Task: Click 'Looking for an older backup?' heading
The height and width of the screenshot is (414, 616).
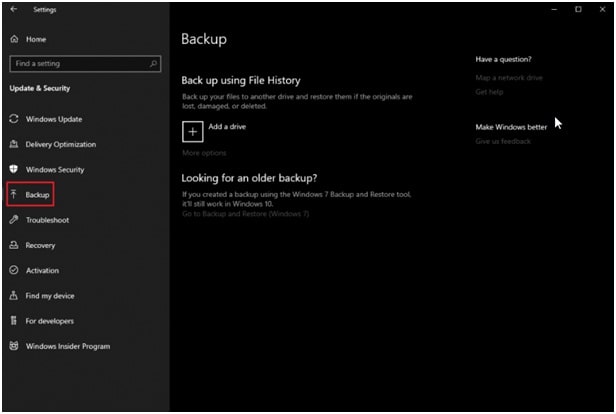Action: (x=249, y=178)
